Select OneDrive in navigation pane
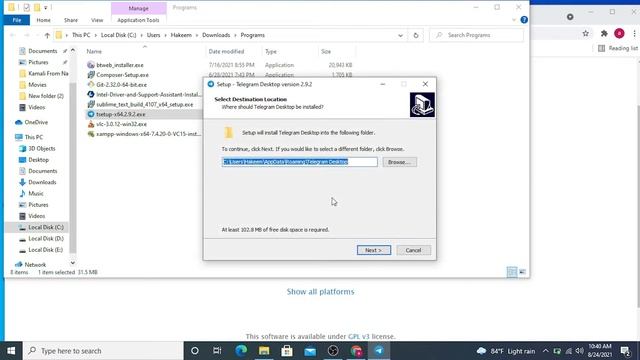The image size is (640, 360). [x=36, y=122]
